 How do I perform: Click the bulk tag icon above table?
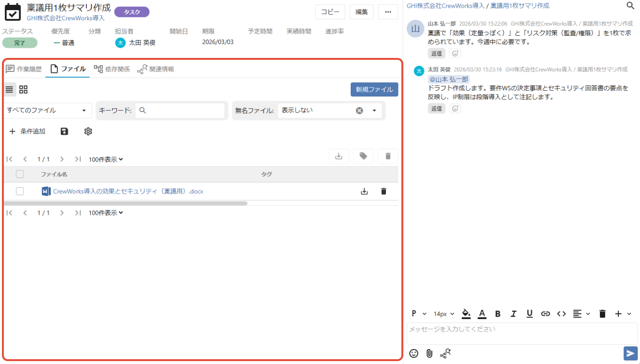coord(363,156)
